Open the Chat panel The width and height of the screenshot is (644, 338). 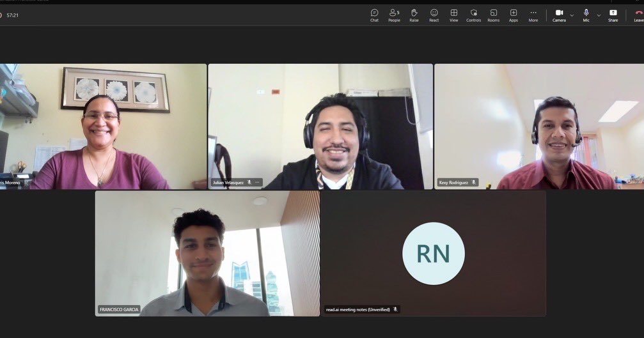[374, 15]
